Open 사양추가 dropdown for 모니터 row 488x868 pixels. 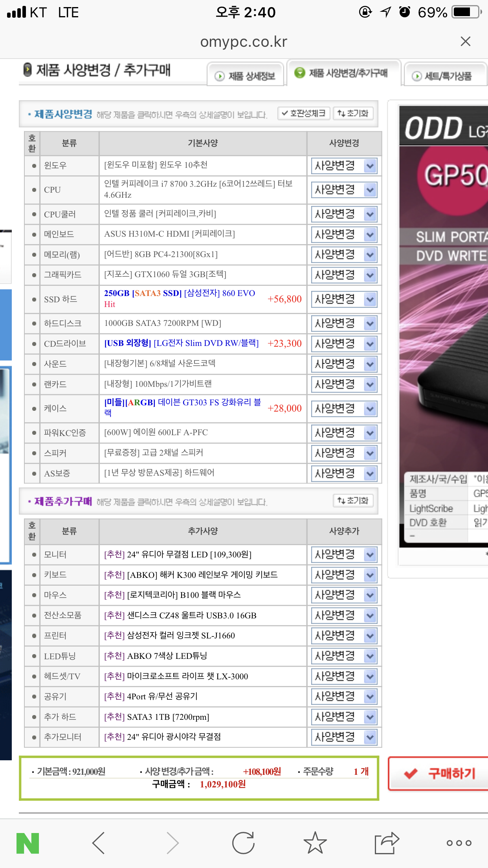(x=344, y=555)
